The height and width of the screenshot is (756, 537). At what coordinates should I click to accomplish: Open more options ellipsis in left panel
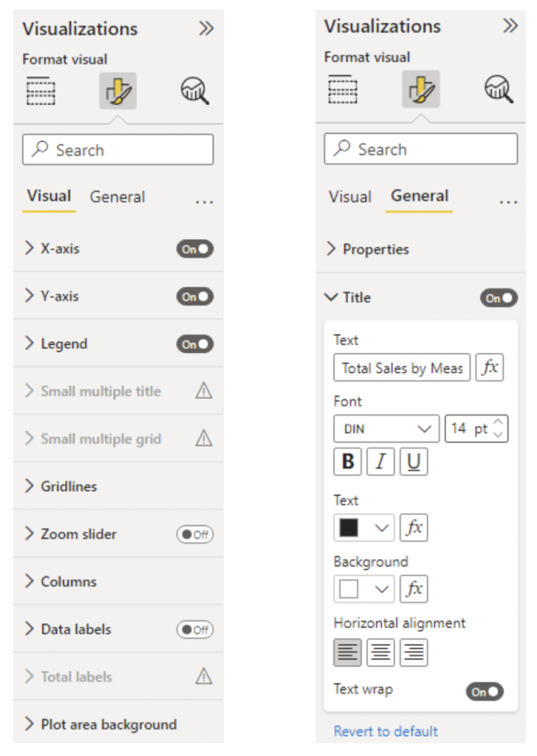(204, 200)
